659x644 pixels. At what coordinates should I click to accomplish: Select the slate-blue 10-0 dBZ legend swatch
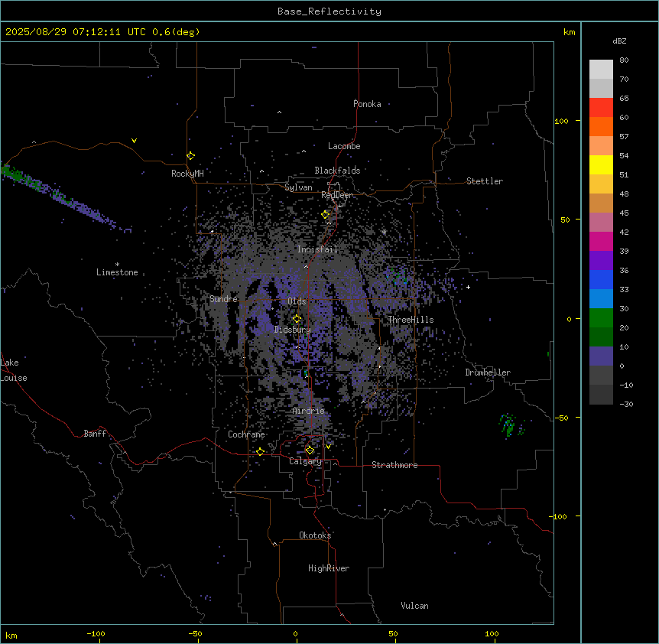pyautogui.click(x=601, y=356)
